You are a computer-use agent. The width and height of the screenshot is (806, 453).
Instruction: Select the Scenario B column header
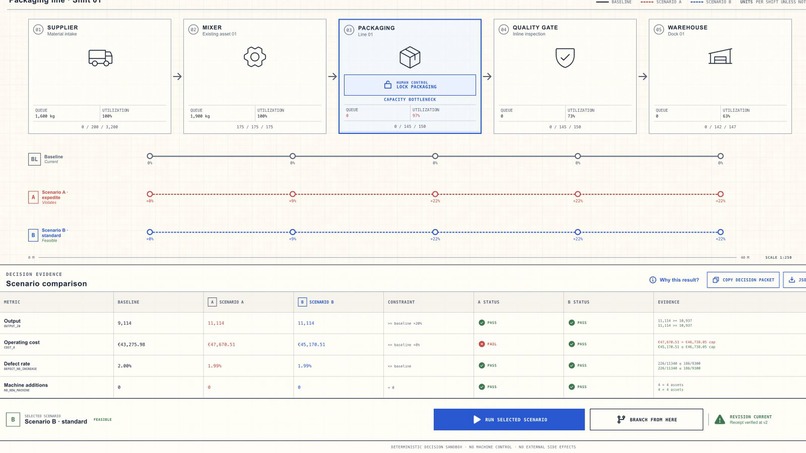[x=338, y=302]
